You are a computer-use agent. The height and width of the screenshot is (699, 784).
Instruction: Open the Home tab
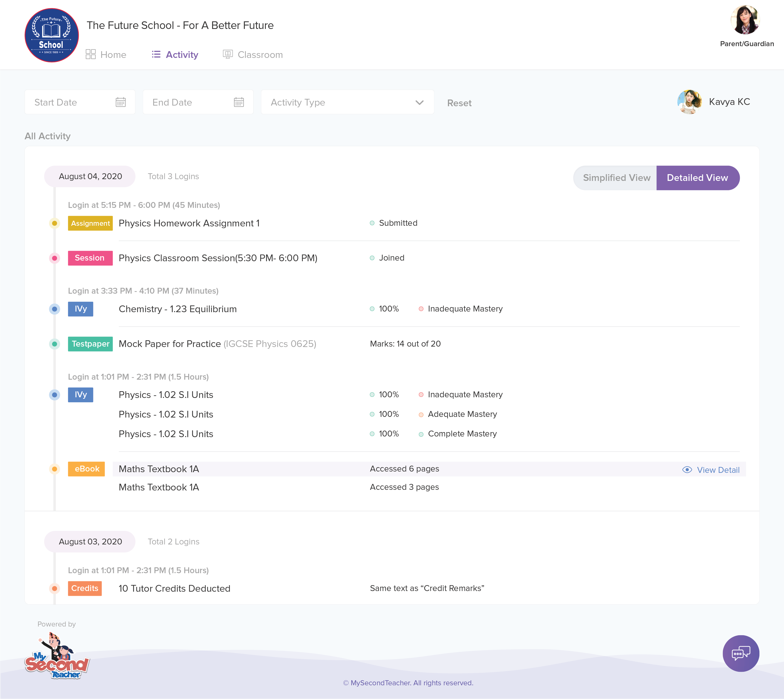[x=106, y=55]
